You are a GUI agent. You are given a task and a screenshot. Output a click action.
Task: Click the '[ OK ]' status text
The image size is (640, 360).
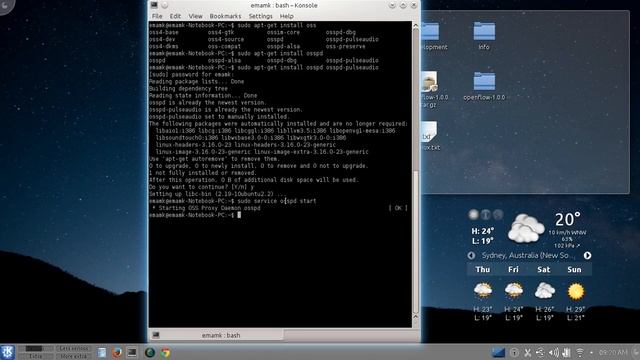click(398, 208)
